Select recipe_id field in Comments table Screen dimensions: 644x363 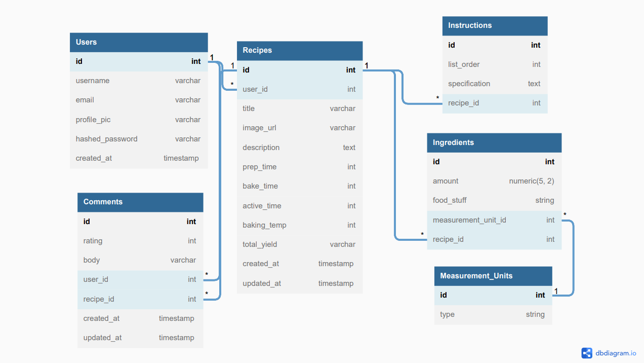(140, 299)
